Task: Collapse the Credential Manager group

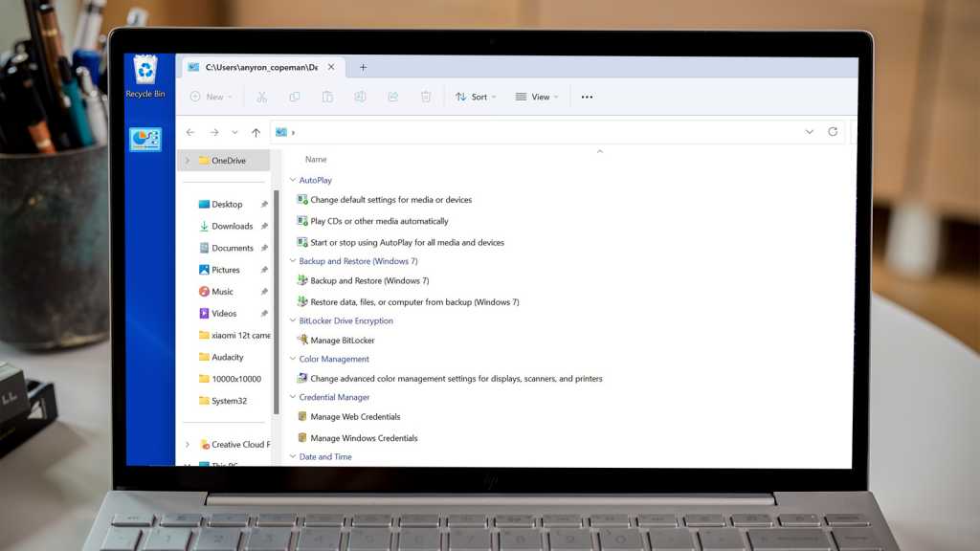Action: [x=293, y=397]
